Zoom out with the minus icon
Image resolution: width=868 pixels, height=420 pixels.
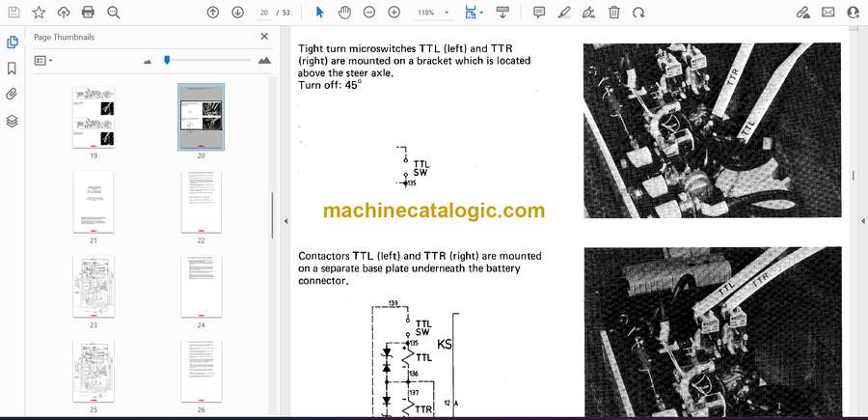pos(369,13)
